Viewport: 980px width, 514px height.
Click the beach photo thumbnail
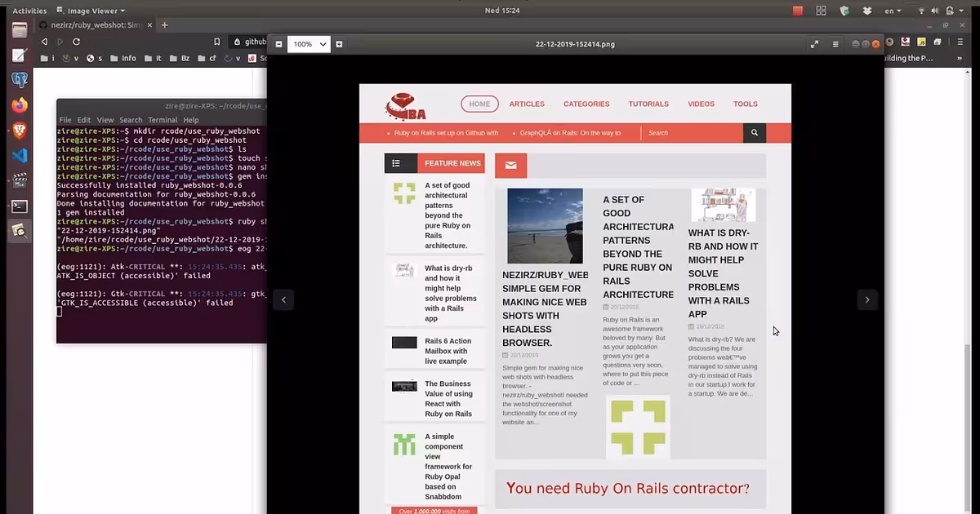pos(545,226)
